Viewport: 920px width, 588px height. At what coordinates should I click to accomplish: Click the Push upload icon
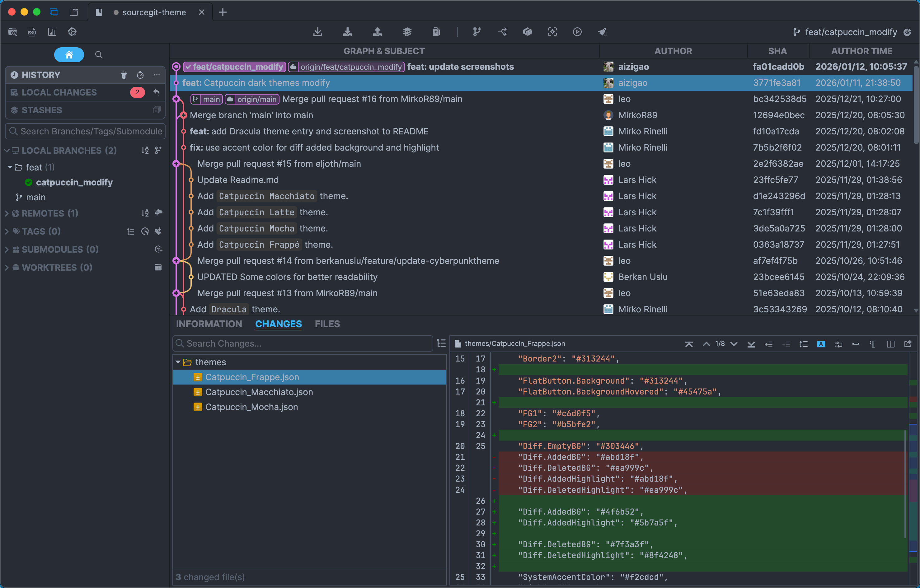tap(377, 32)
